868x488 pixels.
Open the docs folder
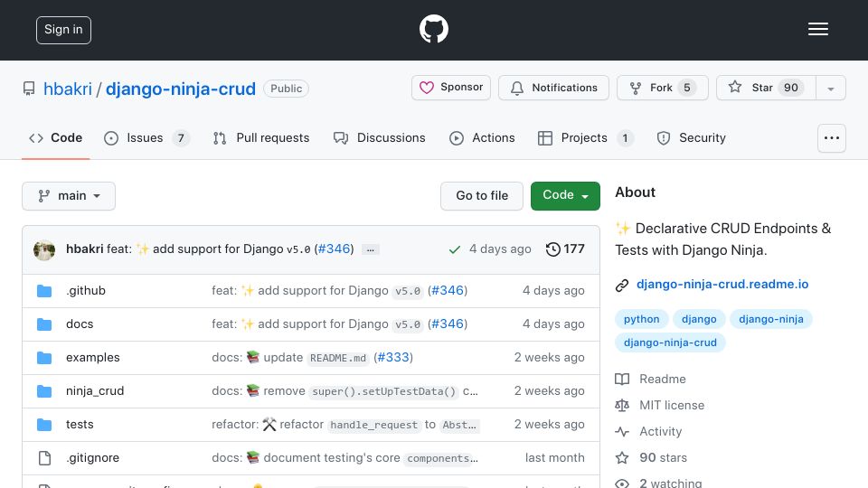coord(80,324)
